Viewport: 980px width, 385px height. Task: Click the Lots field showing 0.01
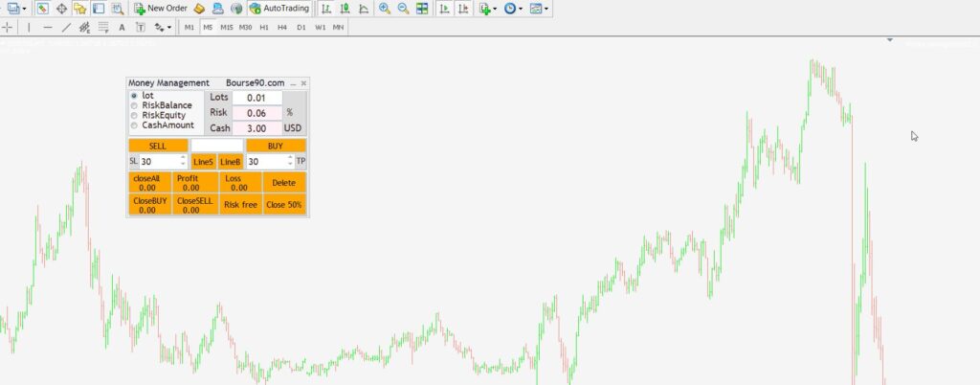pyautogui.click(x=256, y=98)
